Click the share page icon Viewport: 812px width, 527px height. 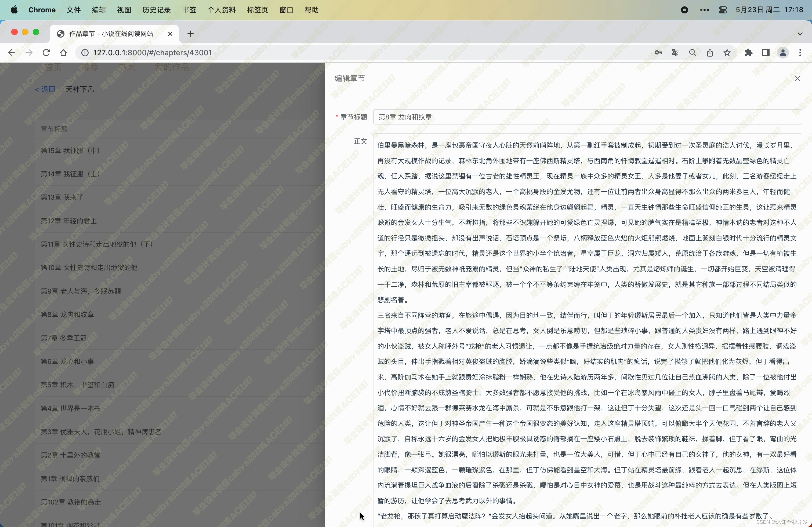[710, 53]
